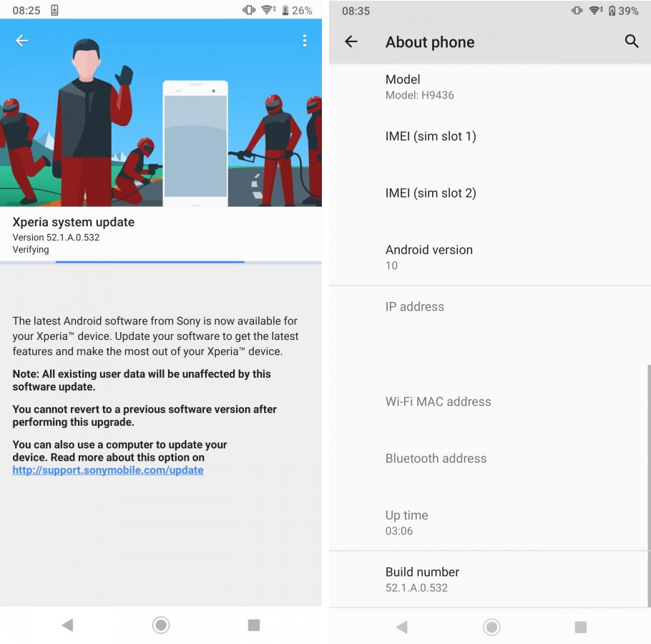Screen dimensions: 651x644
Task: Tap Wi-Fi icon in About phone status bar
Action: pyautogui.click(x=596, y=11)
